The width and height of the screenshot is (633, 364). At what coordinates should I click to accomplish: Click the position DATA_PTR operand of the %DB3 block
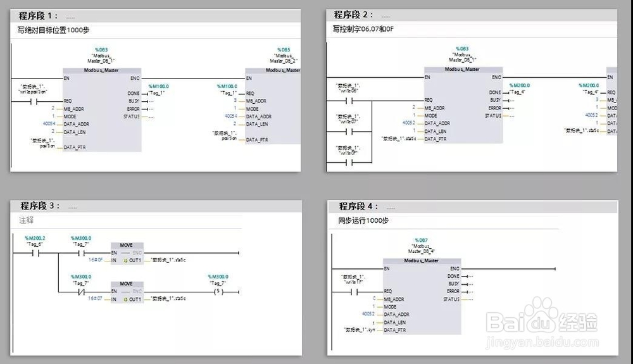43,143
